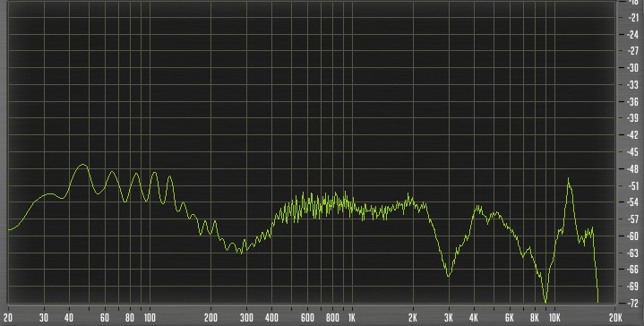644x326 pixels.
Task: Click the -54 dB scale label
Action: click(x=633, y=202)
